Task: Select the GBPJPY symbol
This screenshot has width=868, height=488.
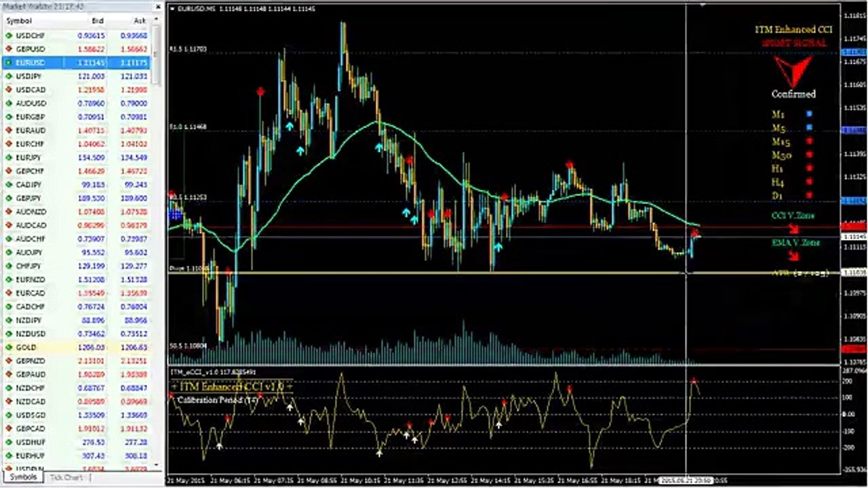Action: 30,199
